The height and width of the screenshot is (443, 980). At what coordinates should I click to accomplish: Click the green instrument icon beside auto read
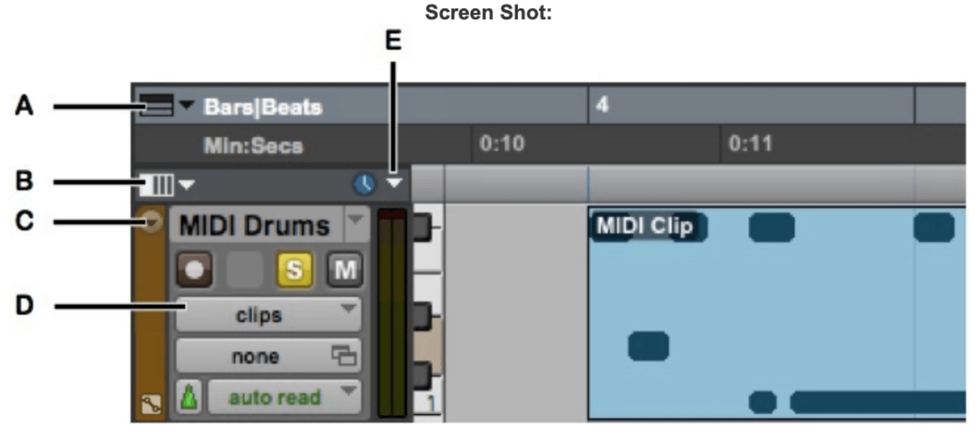click(x=188, y=399)
